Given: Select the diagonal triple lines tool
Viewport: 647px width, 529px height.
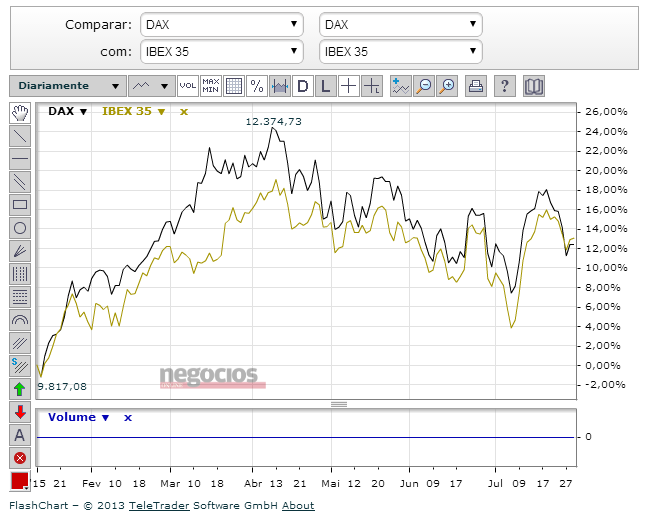Looking at the screenshot, I should (20, 343).
